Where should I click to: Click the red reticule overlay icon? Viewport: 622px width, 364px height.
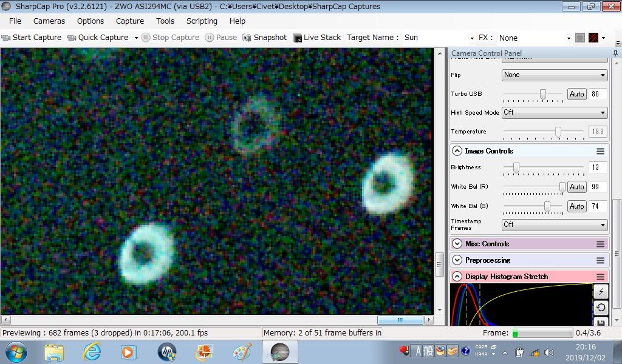593,38
